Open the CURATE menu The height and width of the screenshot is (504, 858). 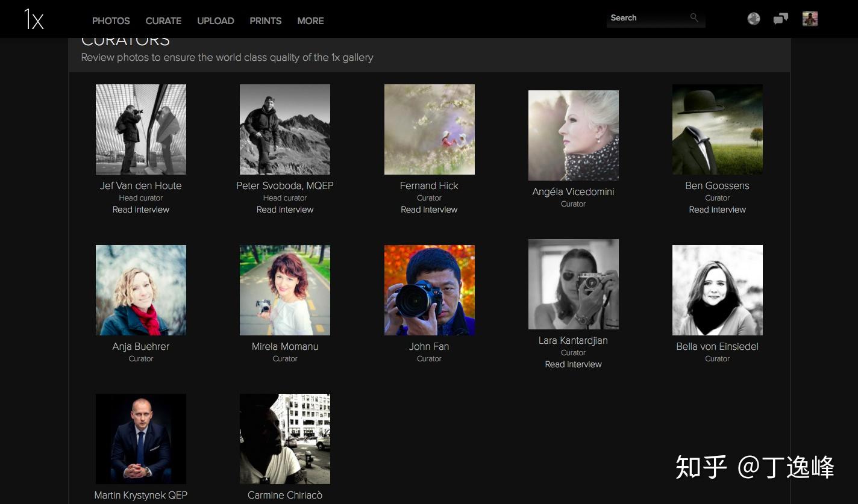coord(163,20)
